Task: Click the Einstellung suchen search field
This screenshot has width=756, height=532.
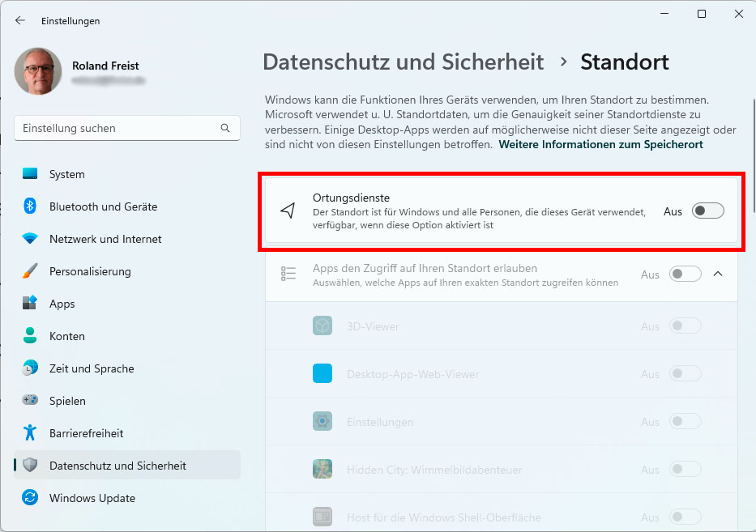Action: tap(127, 128)
